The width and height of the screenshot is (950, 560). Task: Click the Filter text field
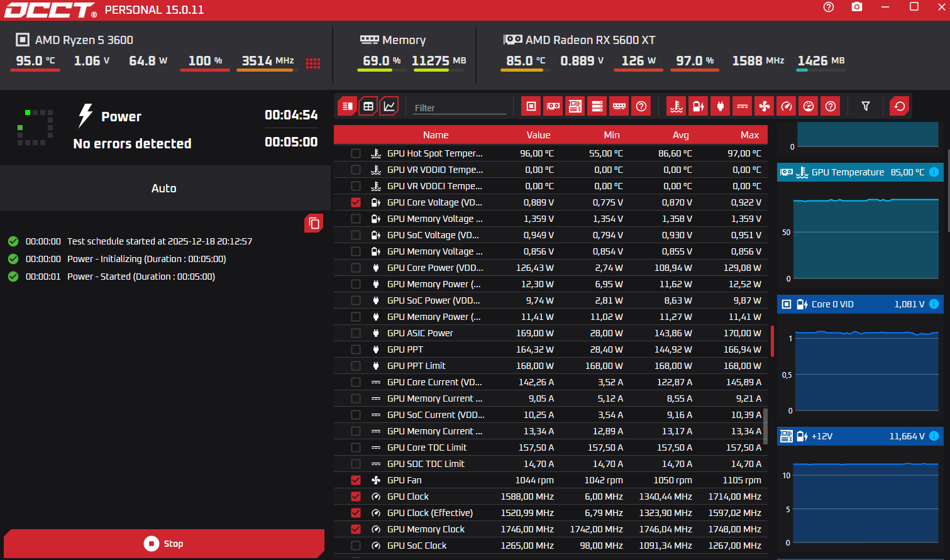(x=460, y=107)
